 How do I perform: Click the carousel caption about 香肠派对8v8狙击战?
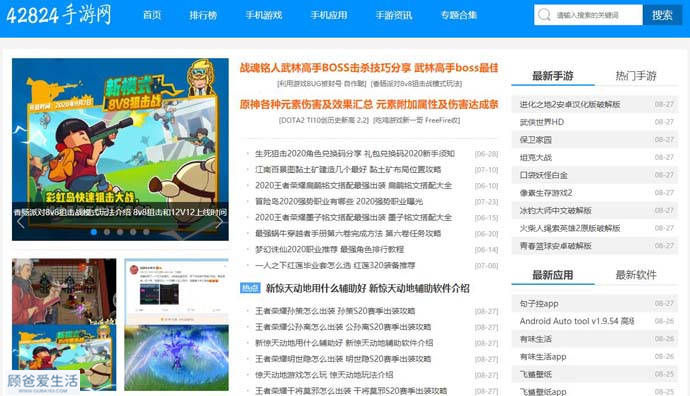[120, 212]
